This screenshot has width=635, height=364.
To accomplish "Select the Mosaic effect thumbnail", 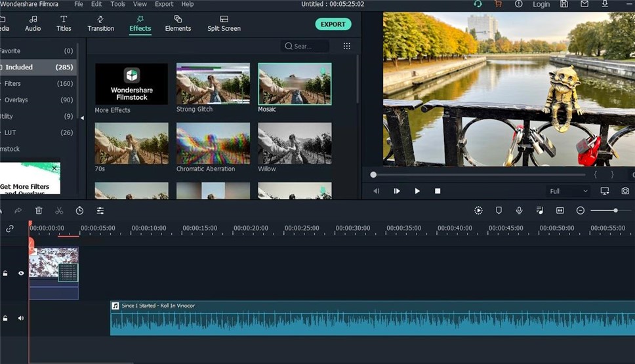I will tap(295, 84).
